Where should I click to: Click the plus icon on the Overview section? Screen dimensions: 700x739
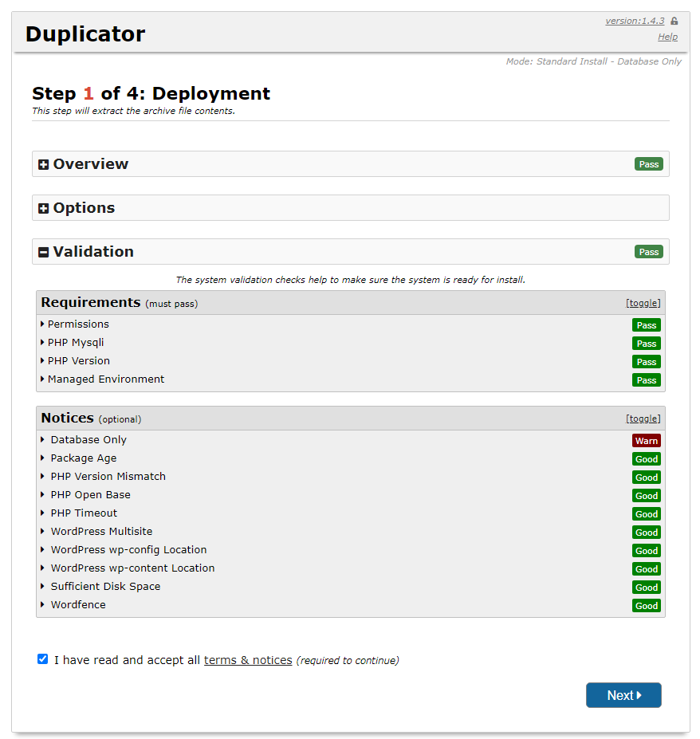43,163
